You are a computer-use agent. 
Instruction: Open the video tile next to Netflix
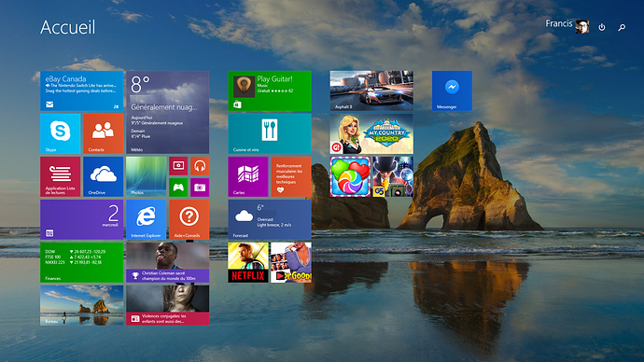coord(291,262)
